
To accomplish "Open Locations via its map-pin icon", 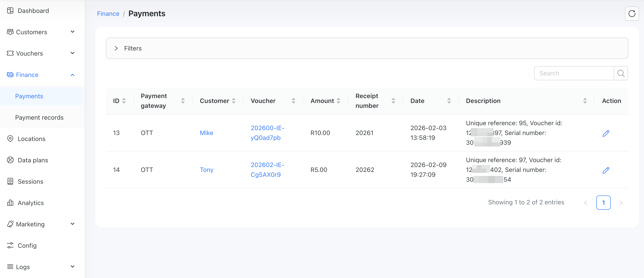I will 10,139.
